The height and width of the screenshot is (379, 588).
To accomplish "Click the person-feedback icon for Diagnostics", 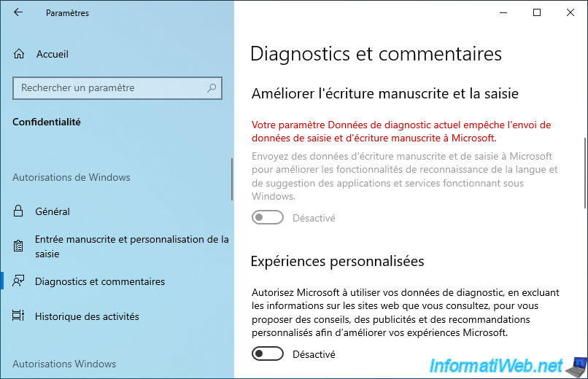I will click(18, 281).
